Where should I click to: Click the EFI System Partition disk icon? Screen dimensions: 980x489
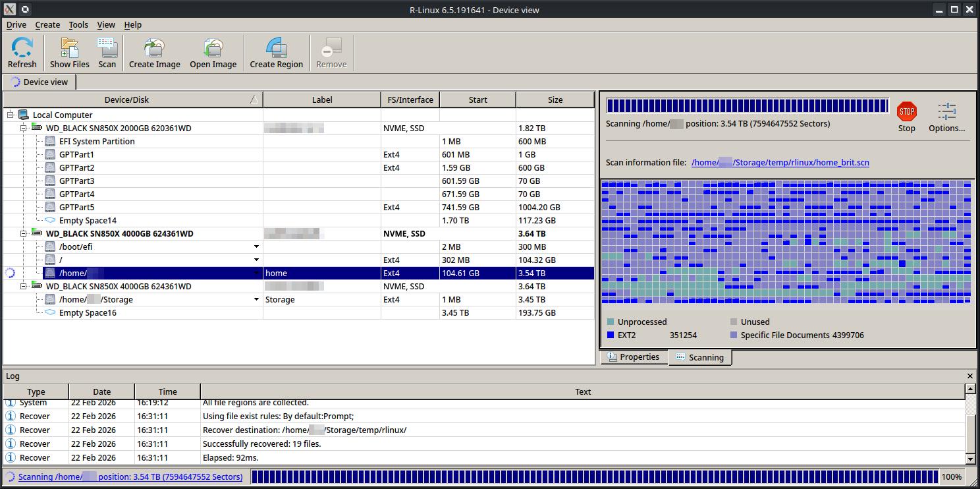click(x=50, y=141)
